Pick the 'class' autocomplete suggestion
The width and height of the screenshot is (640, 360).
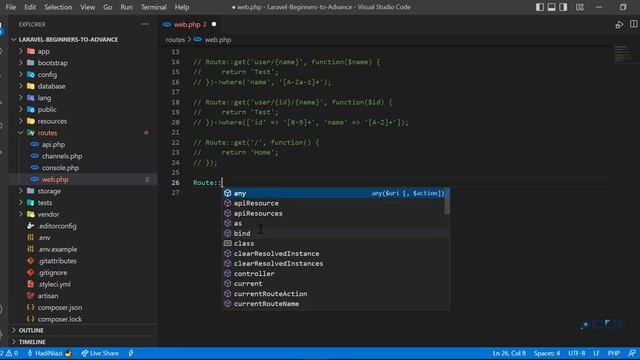(x=336, y=243)
